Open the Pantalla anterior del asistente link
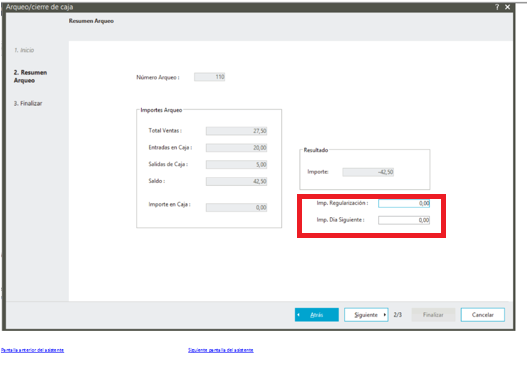This screenshot has width=527, height=376. coord(32,350)
